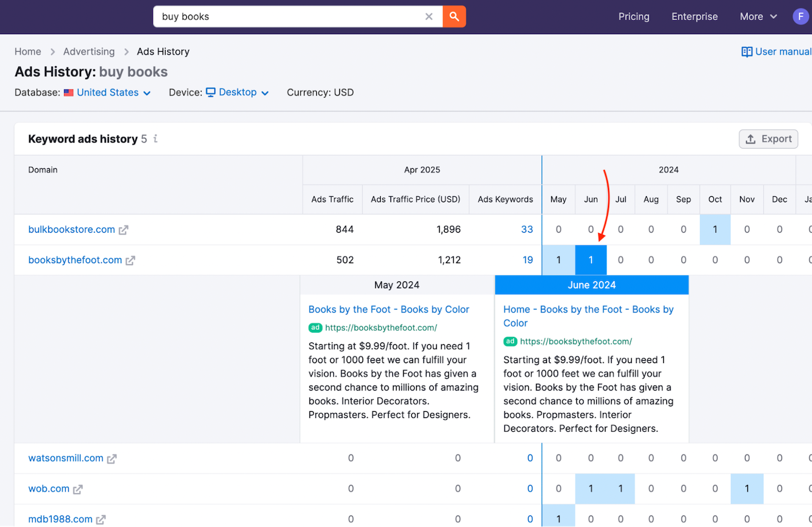Click the Export button
The height and width of the screenshot is (527, 812).
[768, 139]
